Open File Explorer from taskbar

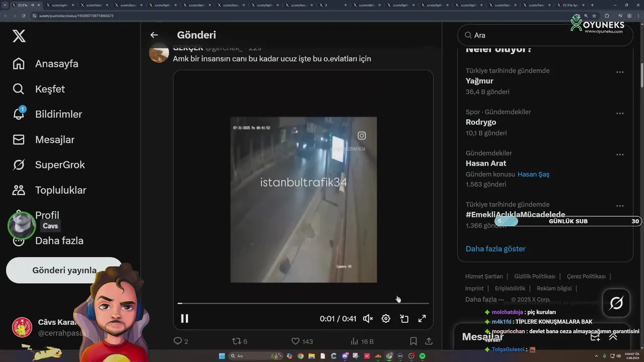coord(311,356)
